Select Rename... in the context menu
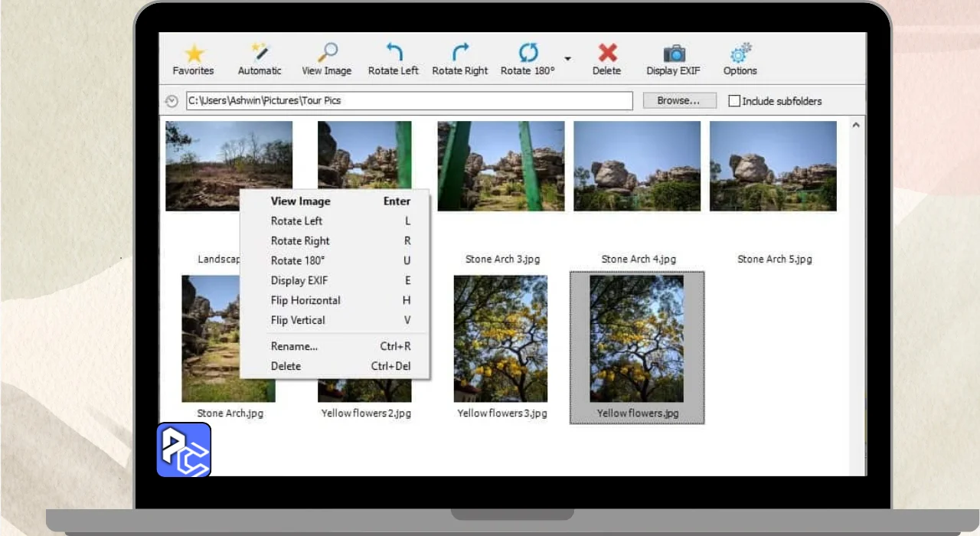 (x=294, y=346)
